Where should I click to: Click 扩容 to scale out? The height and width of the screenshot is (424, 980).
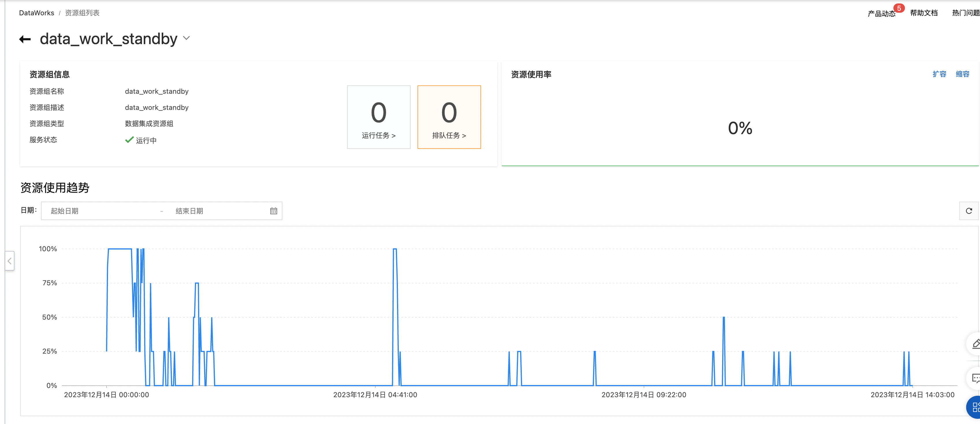[939, 74]
